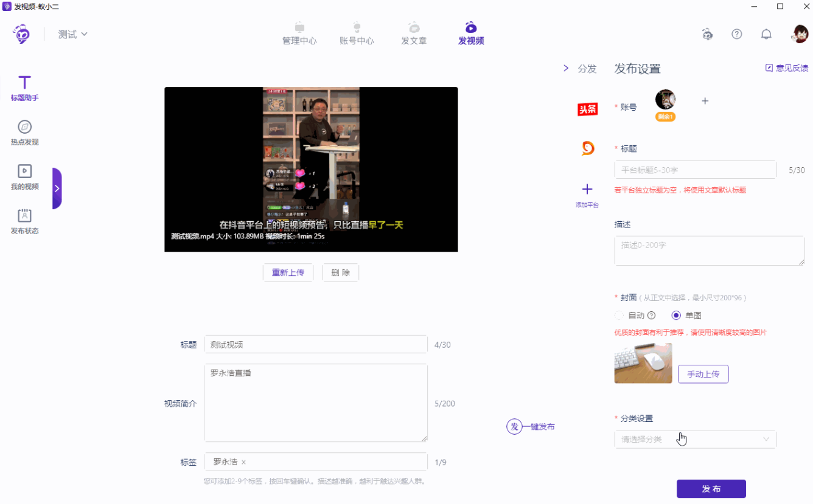Open the 意见反馈 feedback link
The height and width of the screenshot is (504, 813).
[787, 68]
